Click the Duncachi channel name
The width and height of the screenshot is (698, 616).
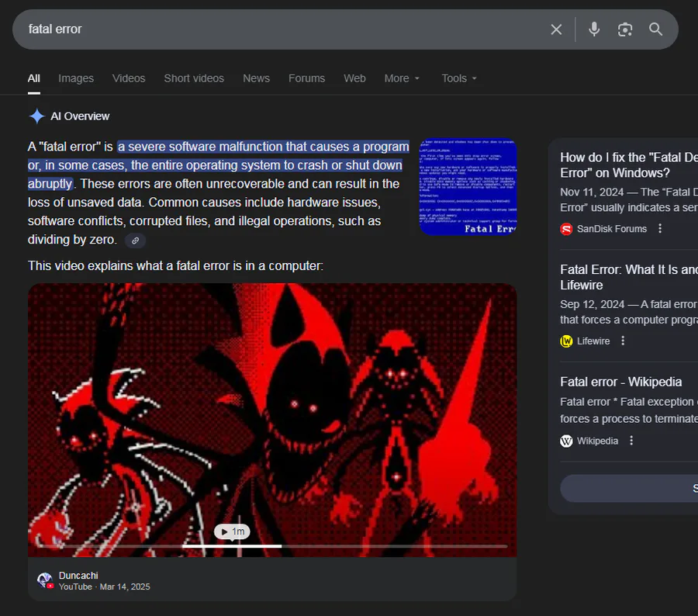(x=78, y=576)
